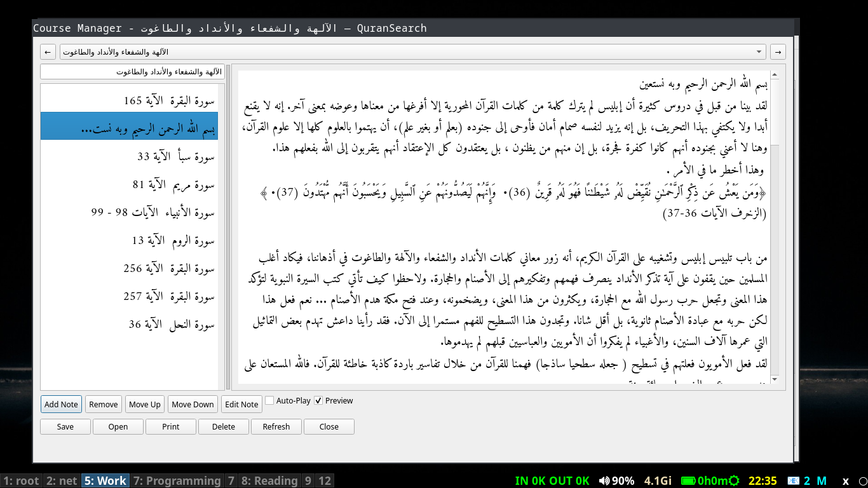Viewport: 868px width, 488px height.
Task: Enable the Auto-Play checkbox
Action: (x=269, y=400)
